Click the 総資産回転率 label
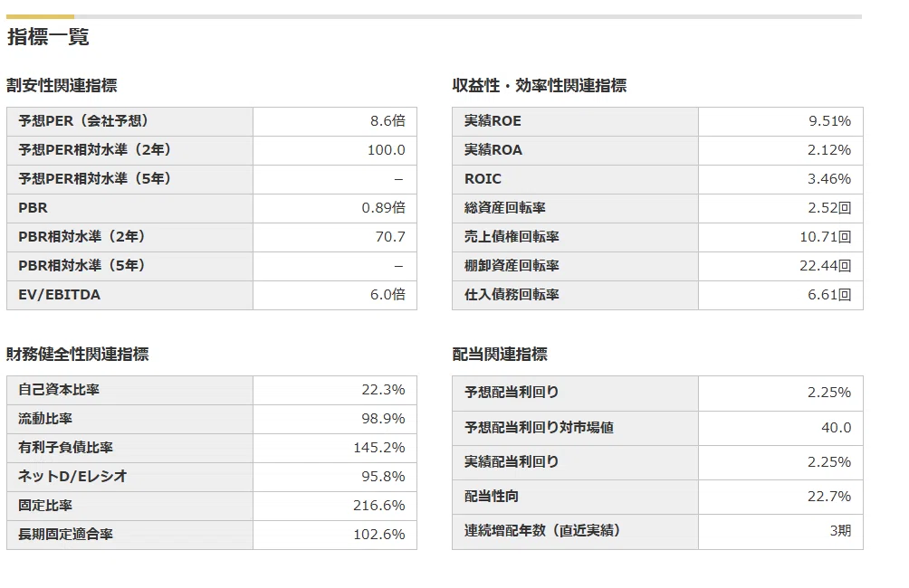909x588 pixels. 505,208
